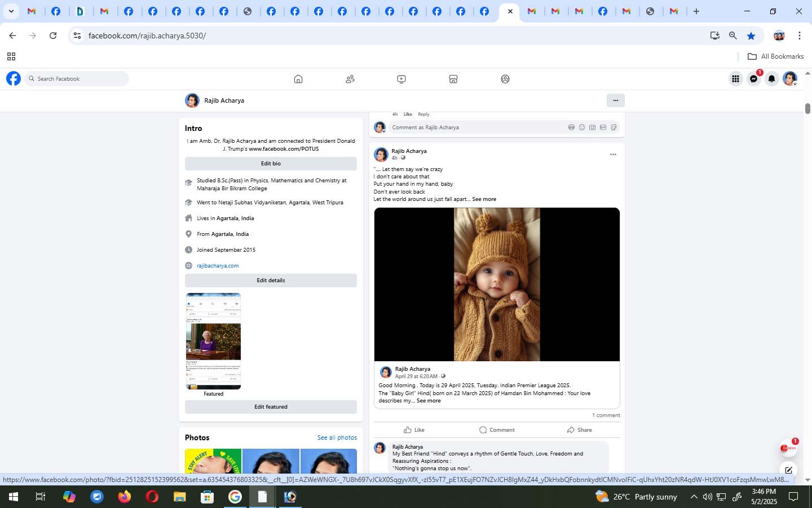Click the profile more options button

click(616, 100)
